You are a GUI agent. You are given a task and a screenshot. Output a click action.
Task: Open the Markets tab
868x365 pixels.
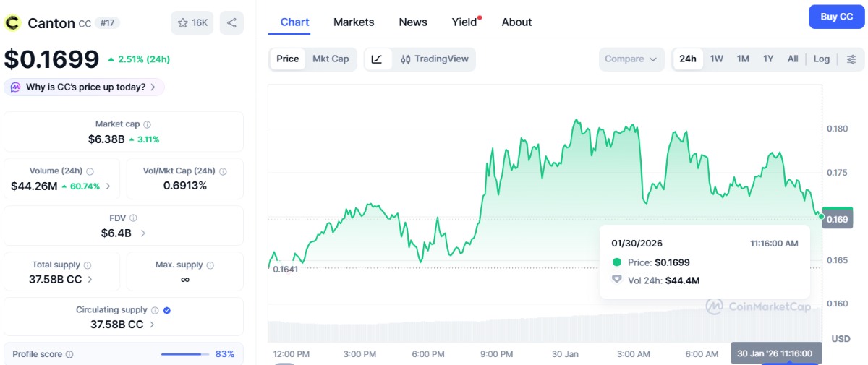(354, 22)
